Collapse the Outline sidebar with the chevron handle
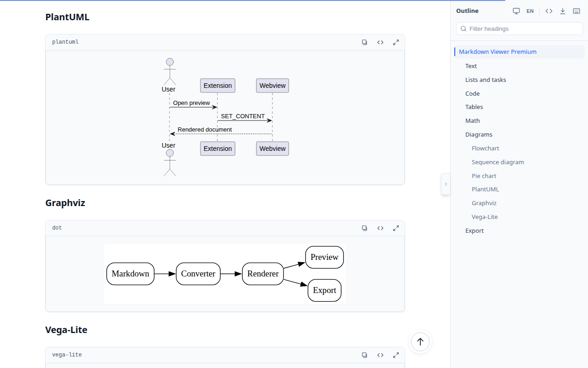Screen dimensions: 588x368 446,184
